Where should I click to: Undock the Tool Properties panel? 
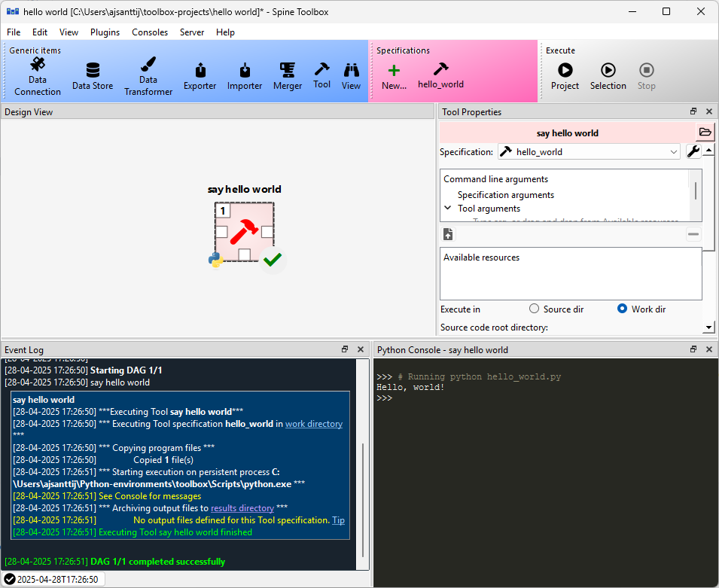click(693, 111)
